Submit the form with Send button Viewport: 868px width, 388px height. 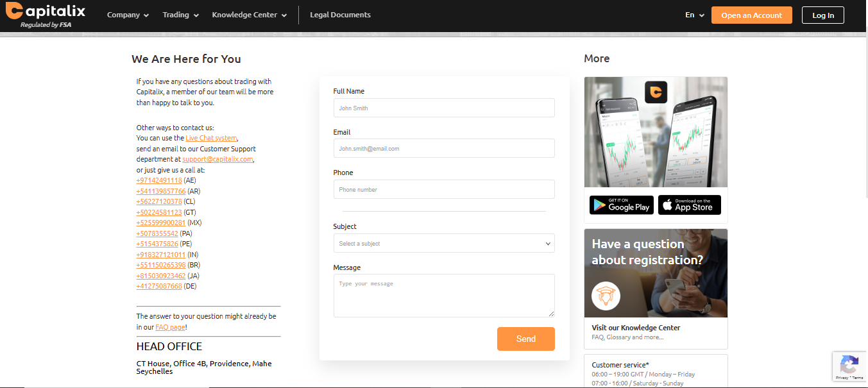525,339
